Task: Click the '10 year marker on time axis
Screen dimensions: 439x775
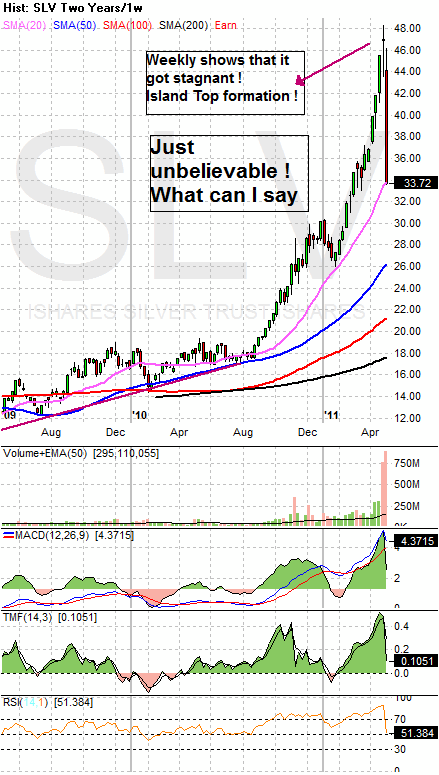Action: pyautogui.click(x=140, y=416)
